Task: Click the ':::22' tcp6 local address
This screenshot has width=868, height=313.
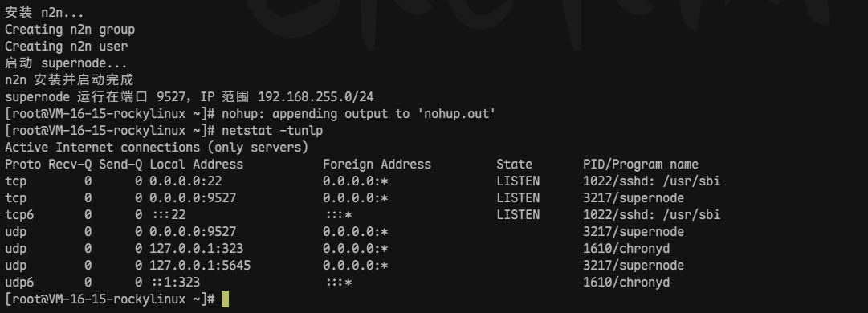Action: [168, 214]
